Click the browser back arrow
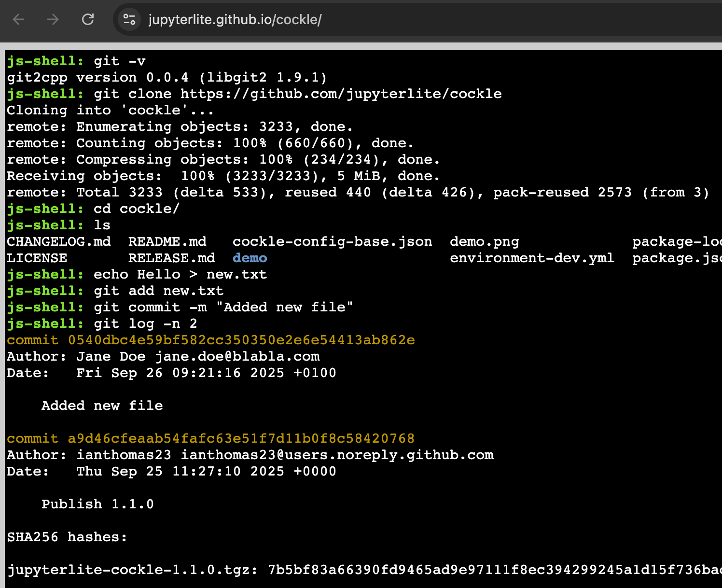722x588 pixels. tap(19, 19)
